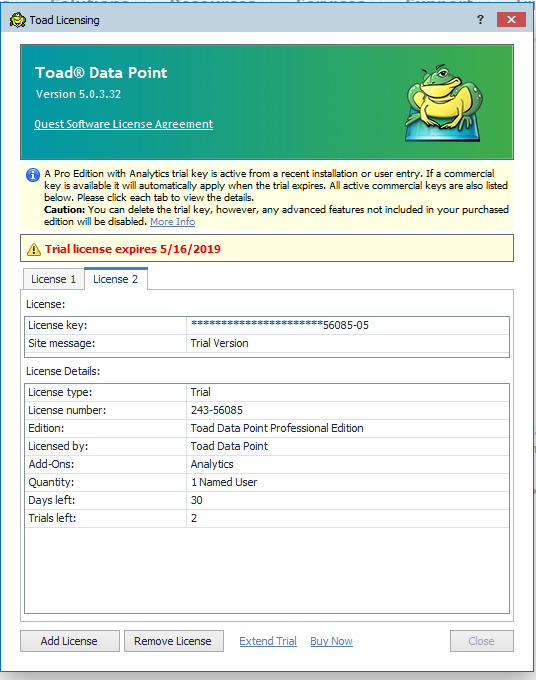Select the License 2 tab
The width and height of the screenshot is (536, 680).
[x=116, y=279]
